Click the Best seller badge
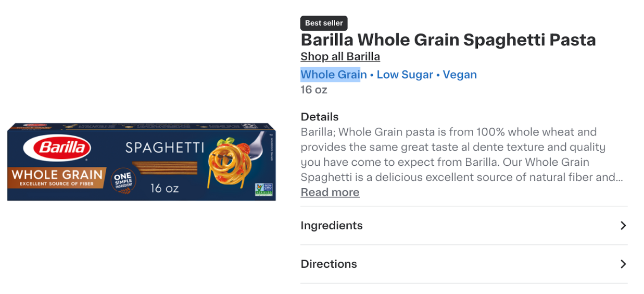This screenshot has width=644, height=294. [324, 23]
